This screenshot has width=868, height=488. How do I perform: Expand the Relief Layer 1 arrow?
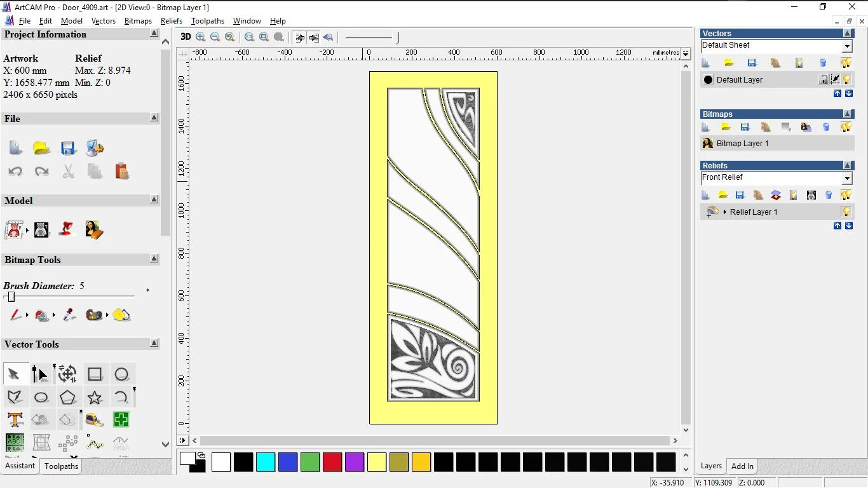coord(725,212)
